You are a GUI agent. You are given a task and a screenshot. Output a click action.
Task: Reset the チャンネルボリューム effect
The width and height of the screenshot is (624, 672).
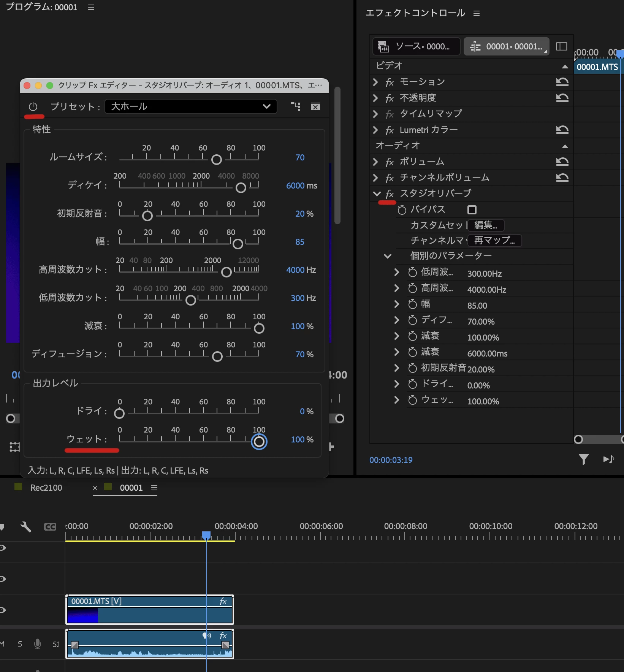coord(562,178)
